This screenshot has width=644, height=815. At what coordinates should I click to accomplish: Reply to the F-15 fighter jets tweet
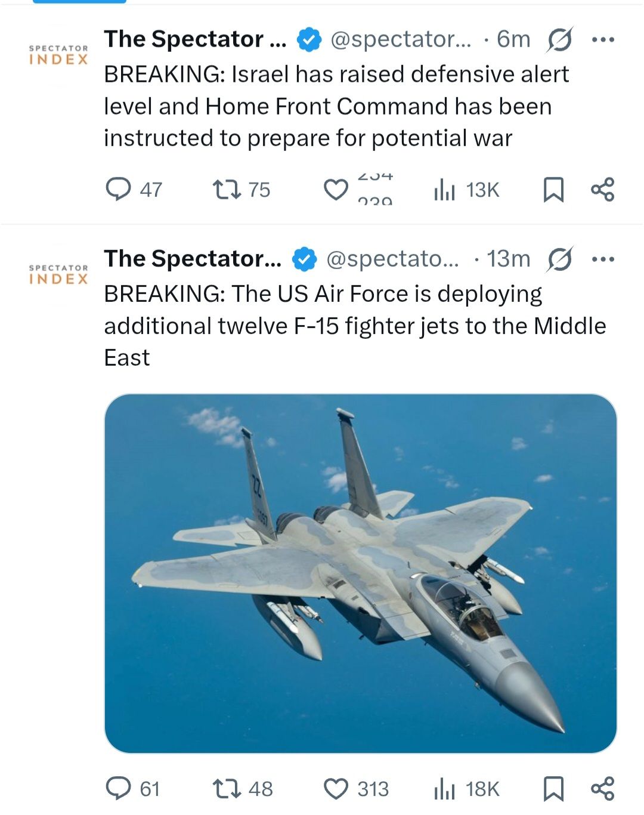click(118, 788)
